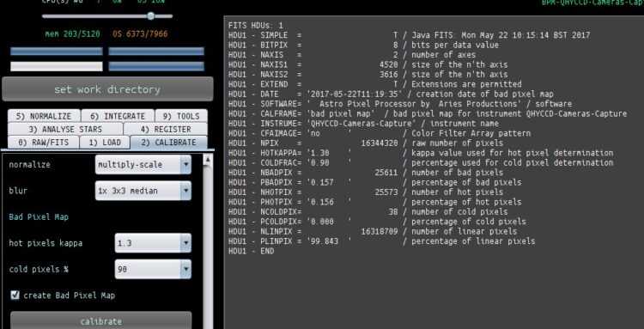Click the HDU1 EXTEND header line
Image resolution: width=644 pixels, height=329 pixels.
374,84
